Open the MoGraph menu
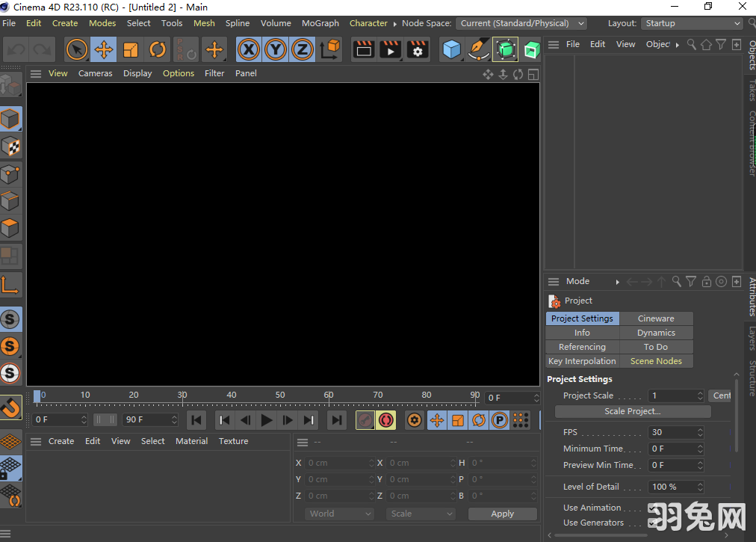The image size is (756, 542). [x=320, y=23]
